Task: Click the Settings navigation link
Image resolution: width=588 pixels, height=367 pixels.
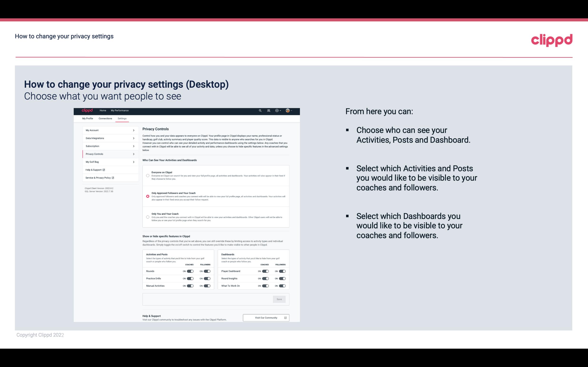Action: click(122, 118)
